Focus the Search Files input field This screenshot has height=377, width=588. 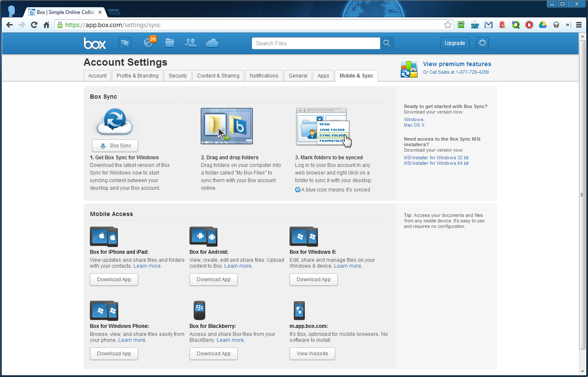point(316,43)
